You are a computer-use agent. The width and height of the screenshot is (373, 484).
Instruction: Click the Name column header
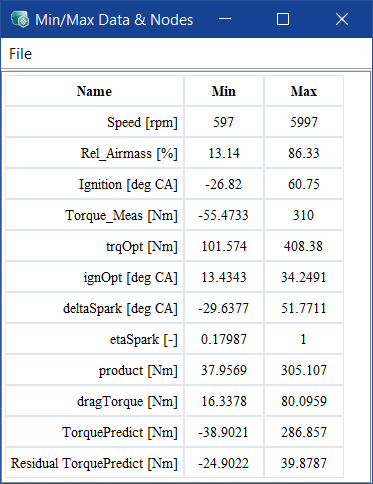tap(95, 91)
